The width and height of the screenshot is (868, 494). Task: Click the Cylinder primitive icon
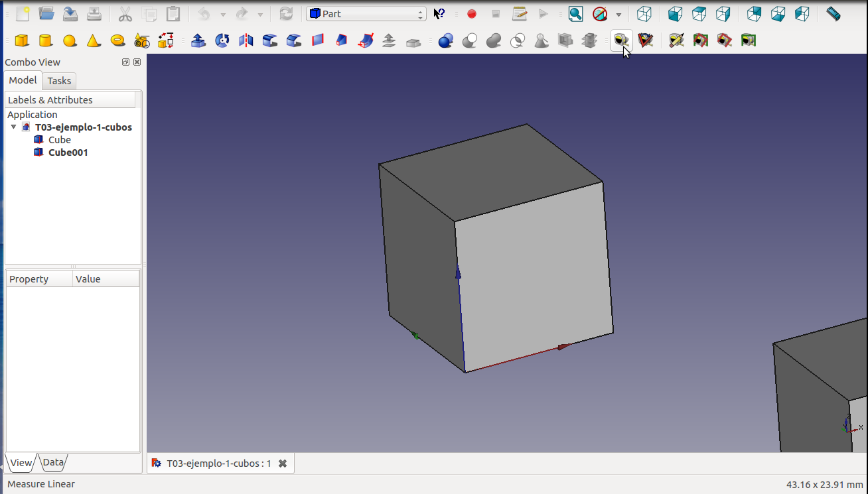pos(46,41)
